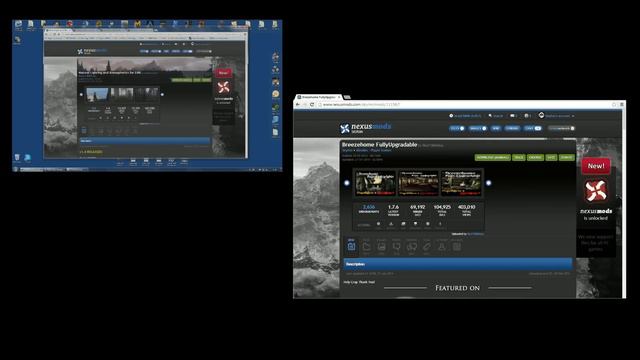Open the Chrome menu icon

[x=622, y=105]
